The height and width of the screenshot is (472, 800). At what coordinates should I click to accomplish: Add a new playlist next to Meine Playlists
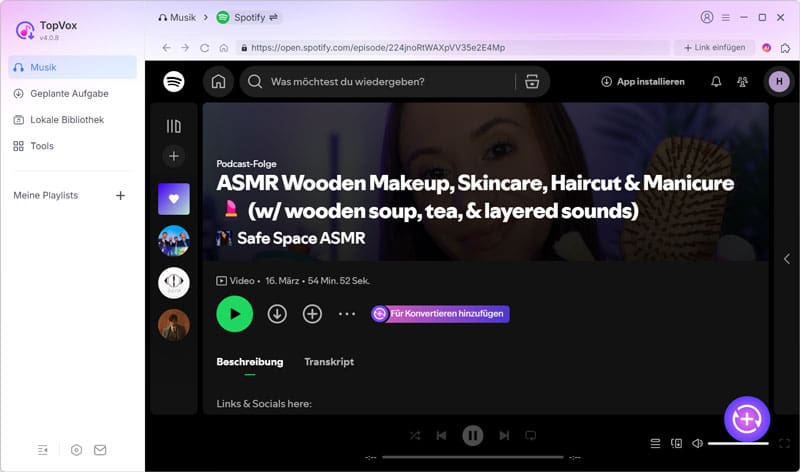120,195
